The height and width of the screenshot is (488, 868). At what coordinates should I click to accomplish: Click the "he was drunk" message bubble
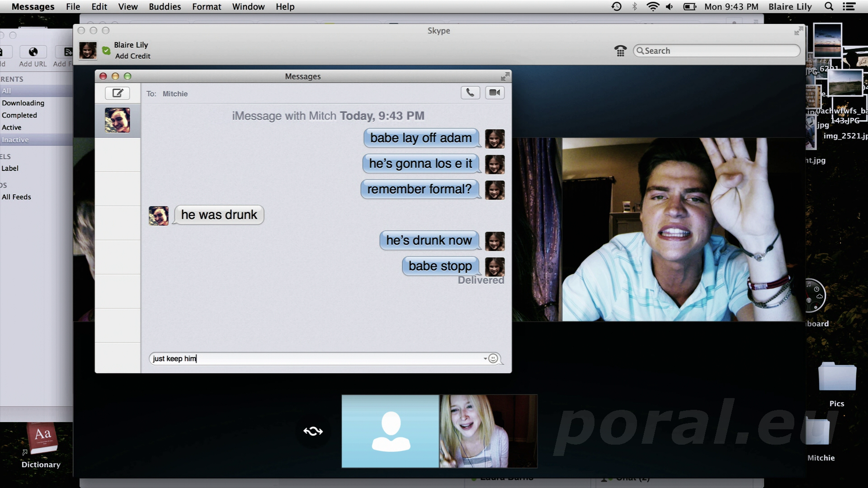point(219,215)
